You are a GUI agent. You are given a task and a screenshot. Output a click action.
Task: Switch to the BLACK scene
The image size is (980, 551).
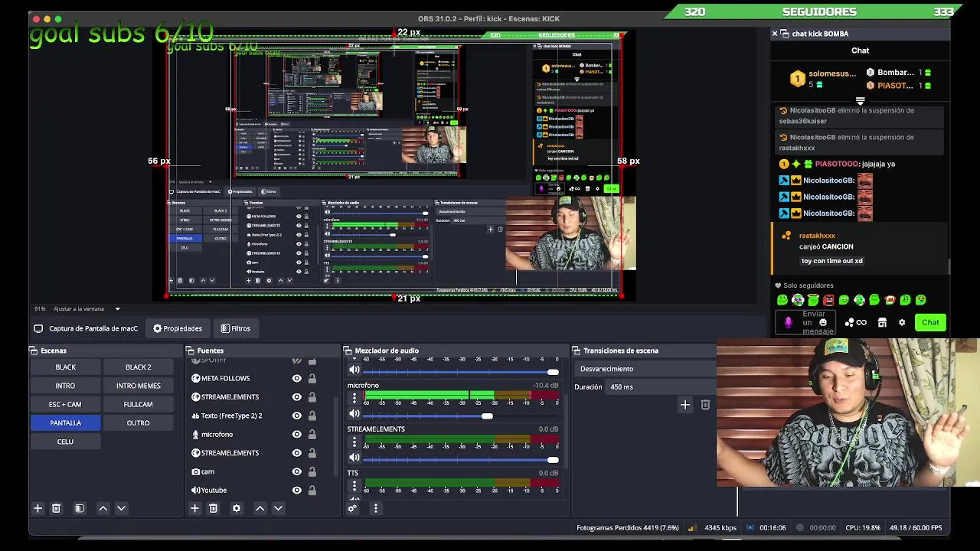[x=65, y=367]
